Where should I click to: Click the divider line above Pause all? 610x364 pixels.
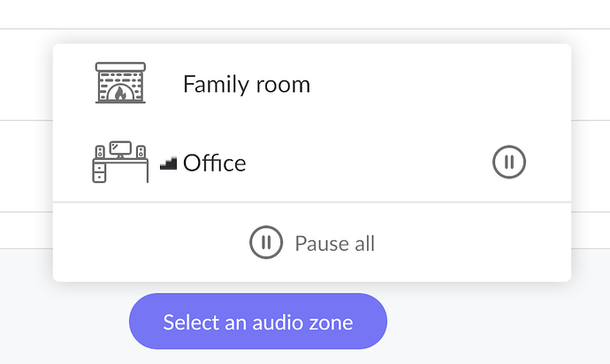pyautogui.click(x=312, y=201)
